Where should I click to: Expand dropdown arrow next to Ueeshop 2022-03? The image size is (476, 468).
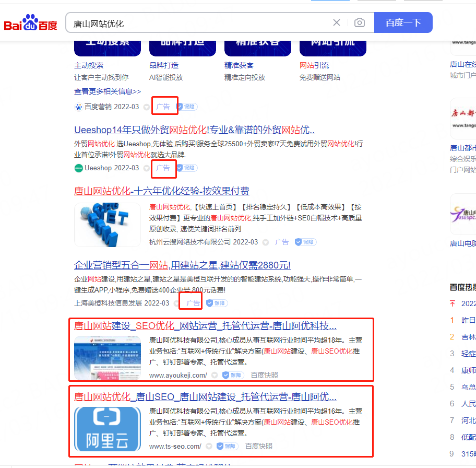coord(147,168)
